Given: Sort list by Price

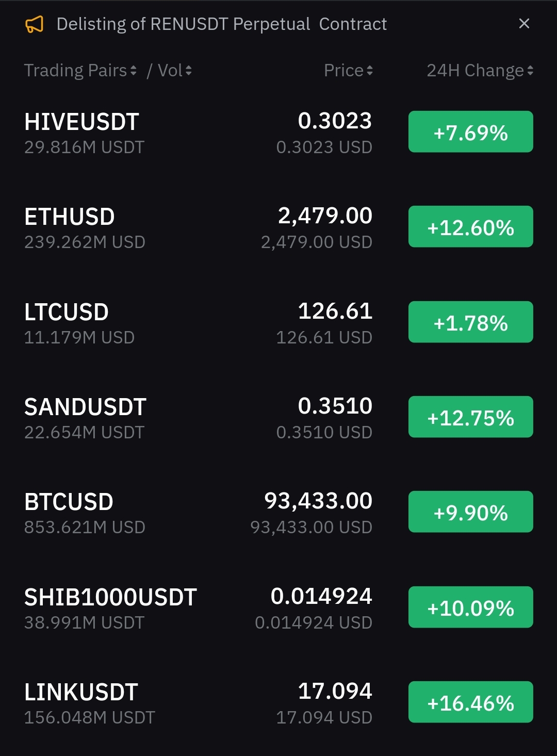Looking at the screenshot, I should (x=348, y=70).
